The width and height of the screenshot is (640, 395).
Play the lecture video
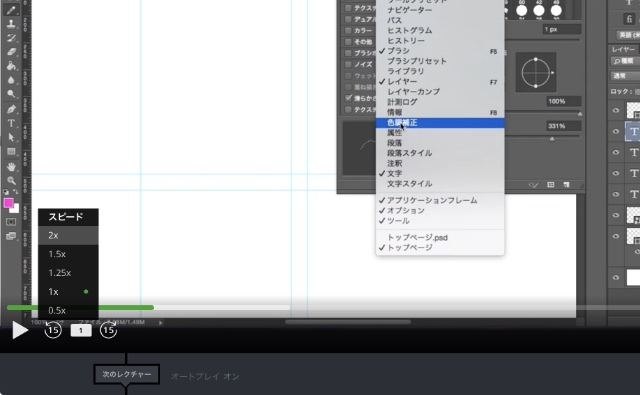pos(19,330)
